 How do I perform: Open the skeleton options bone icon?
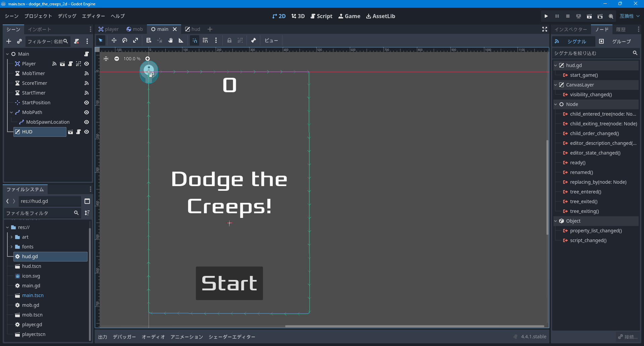(254, 41)
